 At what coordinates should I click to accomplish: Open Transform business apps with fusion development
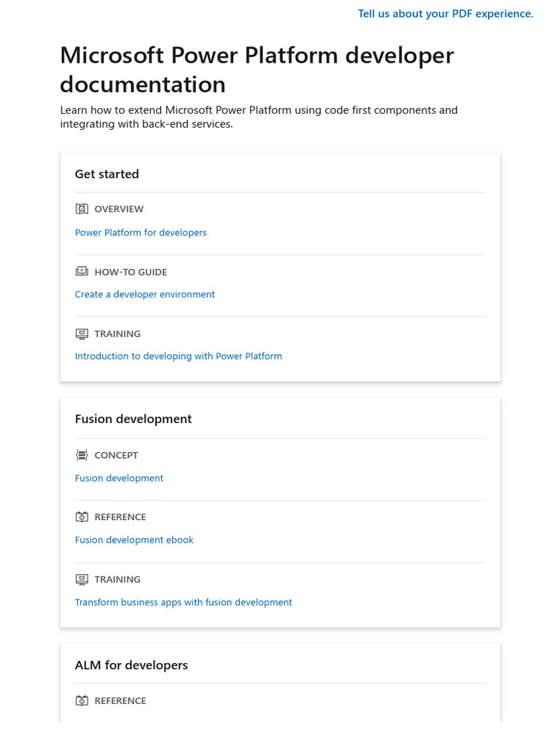[x=184, y=603]
